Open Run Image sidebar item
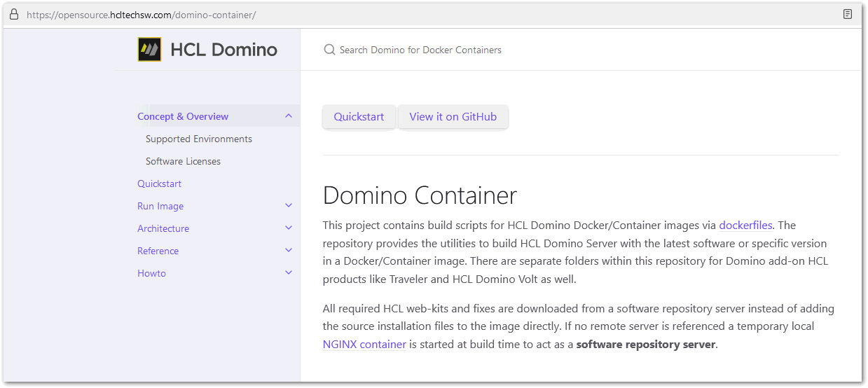The width and height of the screenshot is (868, 388). point(160,206)
